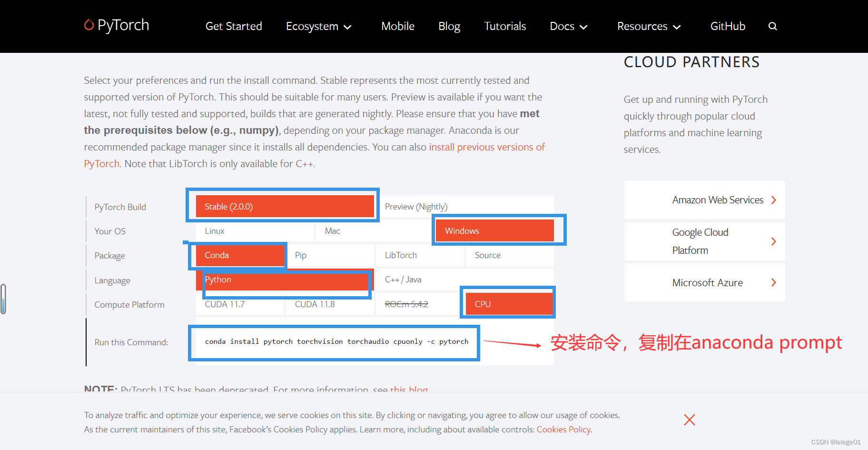Image resolution: width=868 pixels, height=450 pixels.
Task: Open install previous versions of PyTorch link
Action: pos(487,147)
